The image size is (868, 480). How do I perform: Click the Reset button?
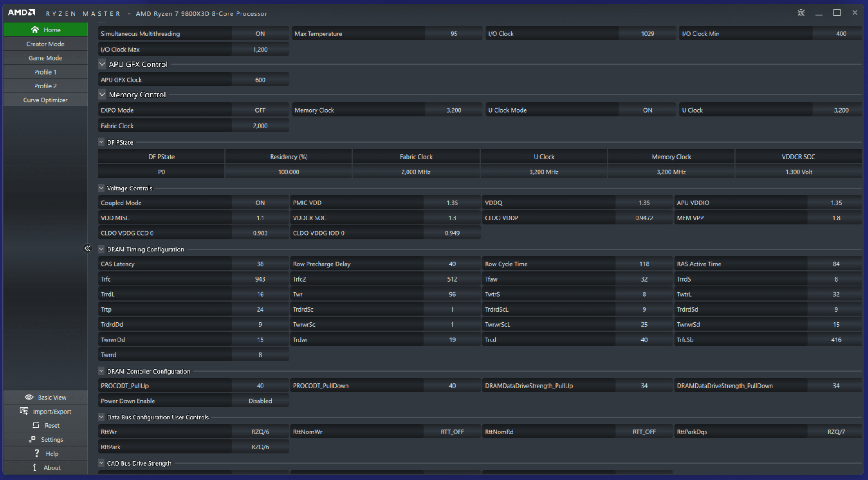point(45,425)
